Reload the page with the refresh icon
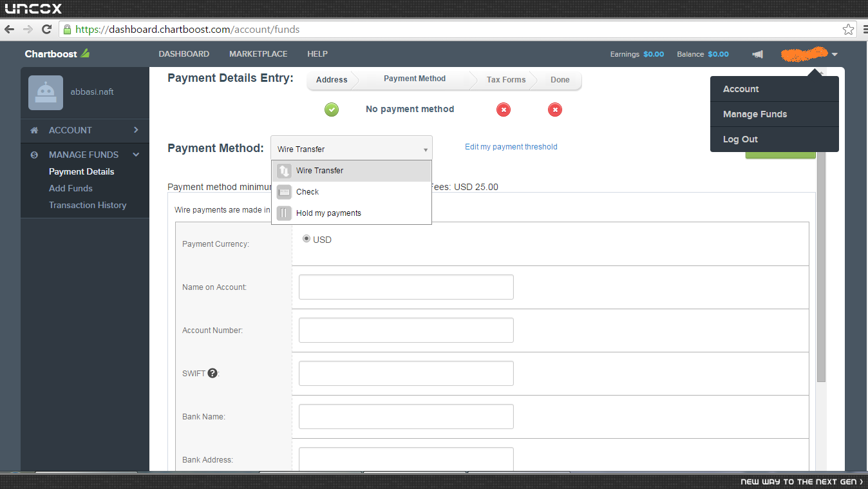The height and width of the screenshot is (489, 868). tap(46, 29)
